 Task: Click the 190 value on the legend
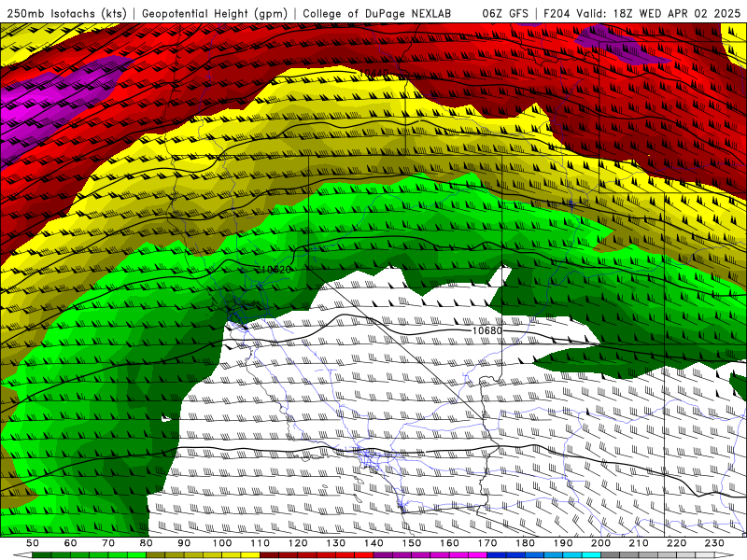(x=563, y=543)
